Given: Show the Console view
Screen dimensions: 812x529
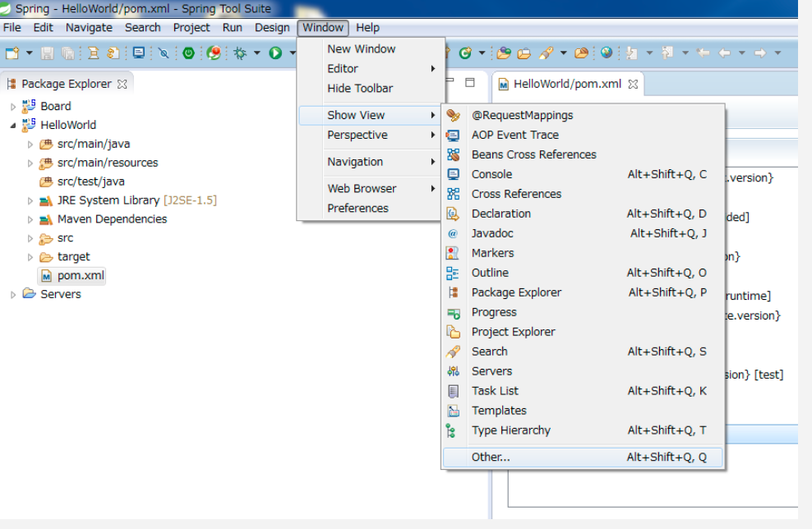Looking at the screenshot, I should [583, 174].
